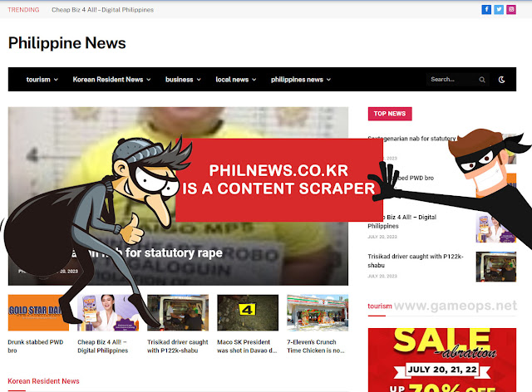Open Korean Resident News section heading
This screenshot has height=392, width=532.
pos(43,381)
